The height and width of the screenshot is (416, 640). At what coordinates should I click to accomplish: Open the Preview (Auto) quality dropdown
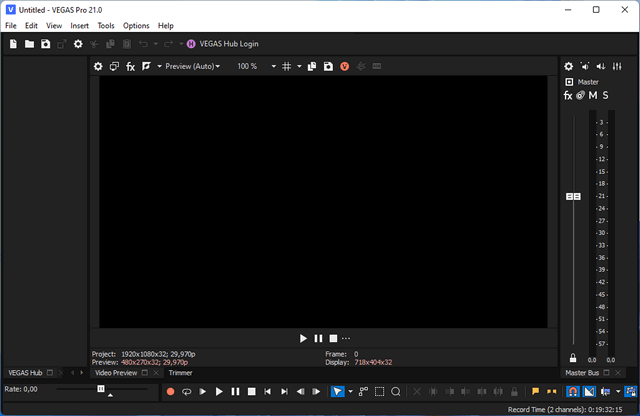pyautogui.click(x=190, y=66)
